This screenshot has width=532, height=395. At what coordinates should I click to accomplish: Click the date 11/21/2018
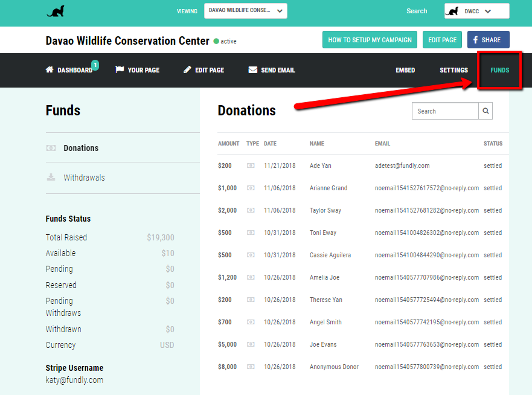(280, 165)
